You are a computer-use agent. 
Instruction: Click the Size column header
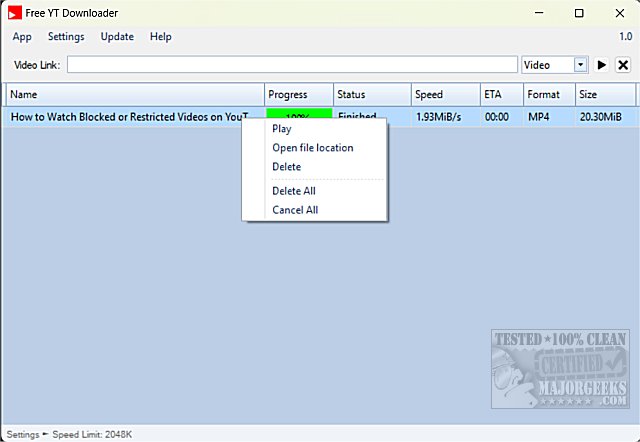605,94
